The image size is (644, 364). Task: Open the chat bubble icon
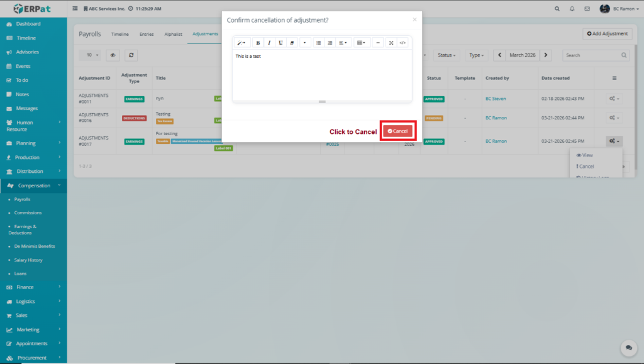pyautogui.click(x=629, y=348)
